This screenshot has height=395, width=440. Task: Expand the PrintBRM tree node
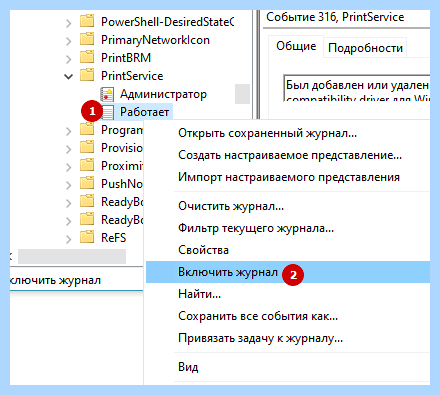tap(68, 59)
